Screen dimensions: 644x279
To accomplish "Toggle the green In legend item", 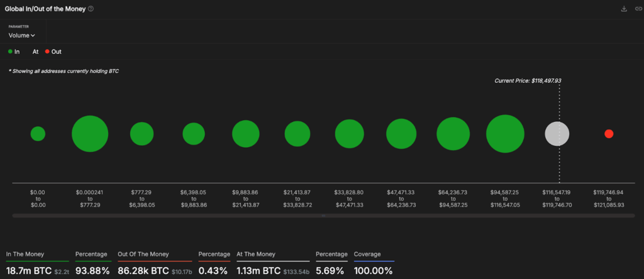I will pyautogui.click(x=14, y=52).
